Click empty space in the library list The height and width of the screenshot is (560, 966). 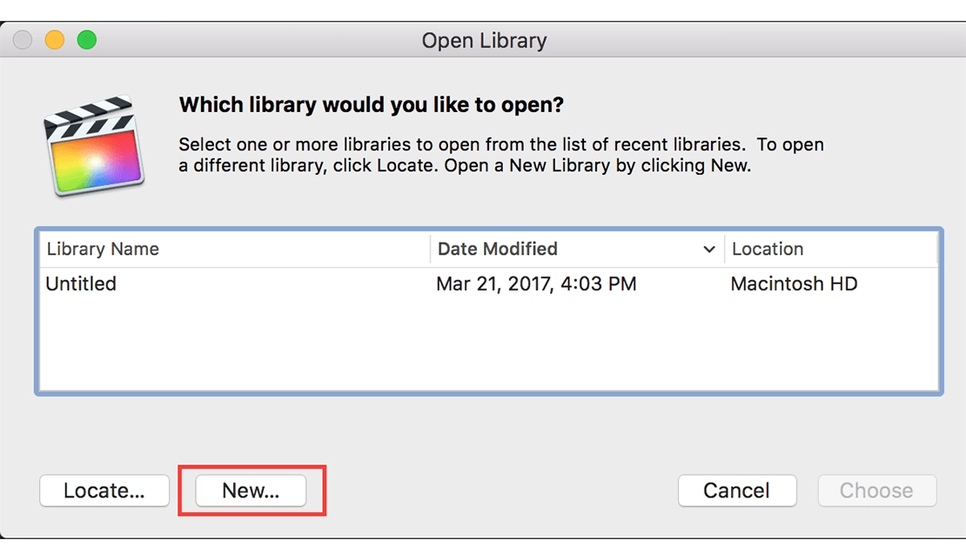[x=487, y=348]
